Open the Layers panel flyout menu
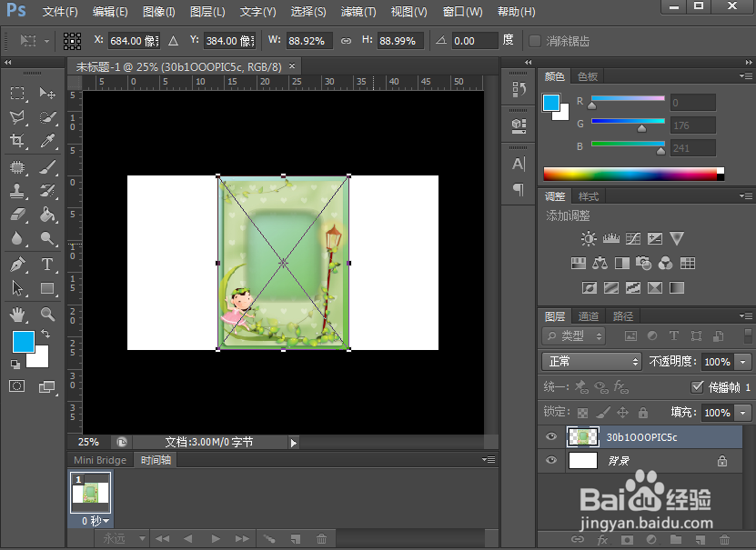756x550 pixels. [746, 316]
